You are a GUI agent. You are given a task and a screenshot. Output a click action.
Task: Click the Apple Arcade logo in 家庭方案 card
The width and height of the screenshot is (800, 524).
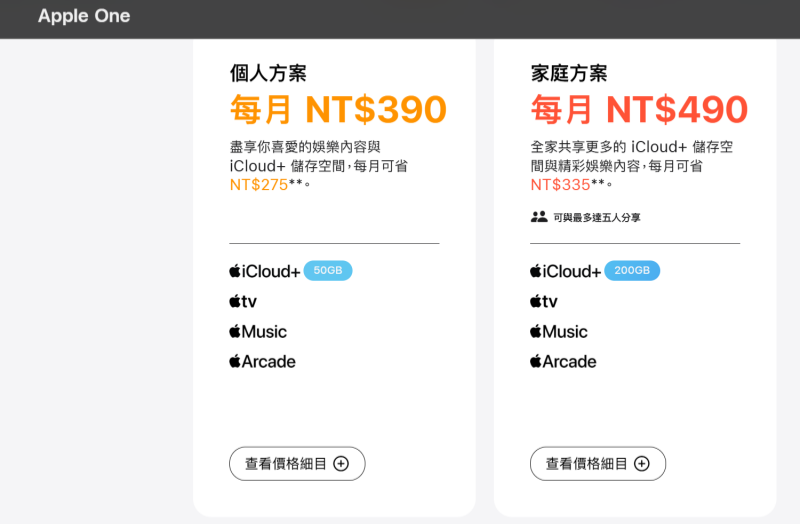(563, 362)
